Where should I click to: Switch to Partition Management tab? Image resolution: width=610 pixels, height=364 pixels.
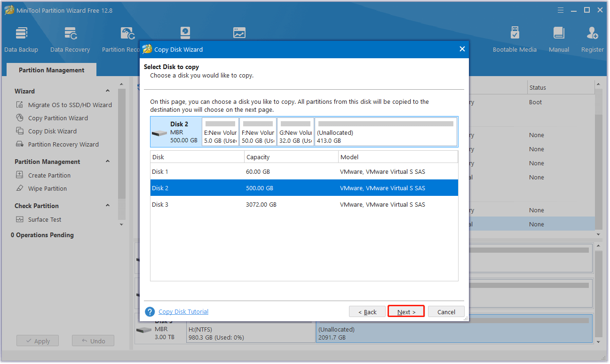tap(52, 70)
